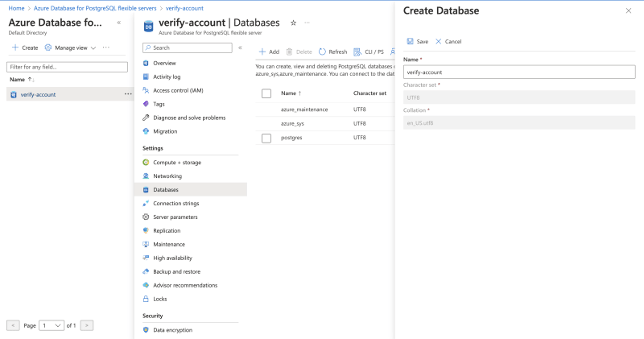This screenshot has height=339, width=644.
Task: Click the verify-account server icon in the list
Action: point(14,94)
